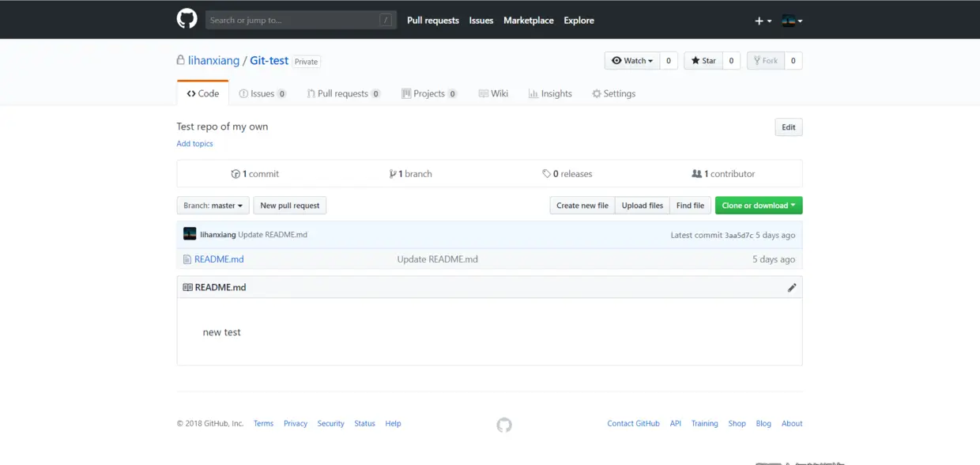Open the API footer link
This screenshot has height=465, width=980.
[x=676, y=424]
